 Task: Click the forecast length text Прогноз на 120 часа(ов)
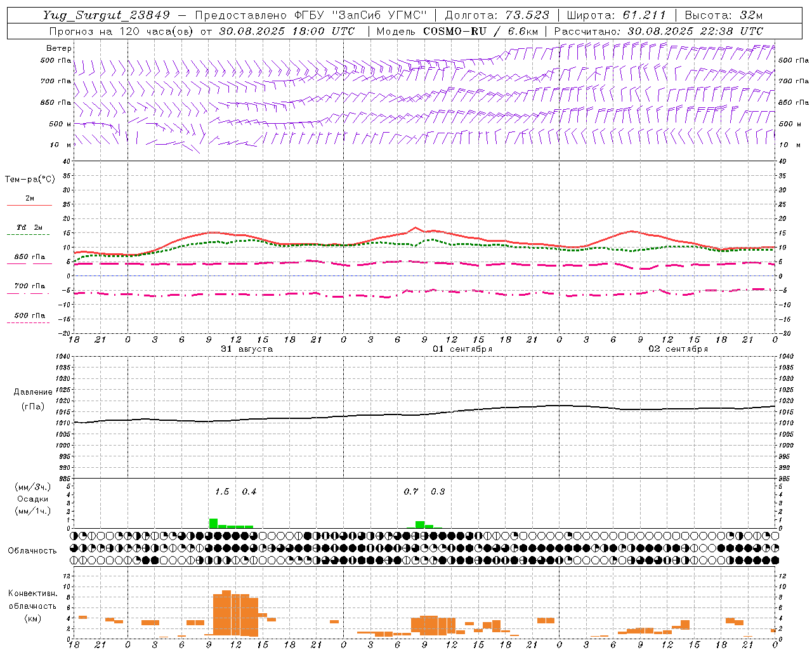(x=122, y=31)
